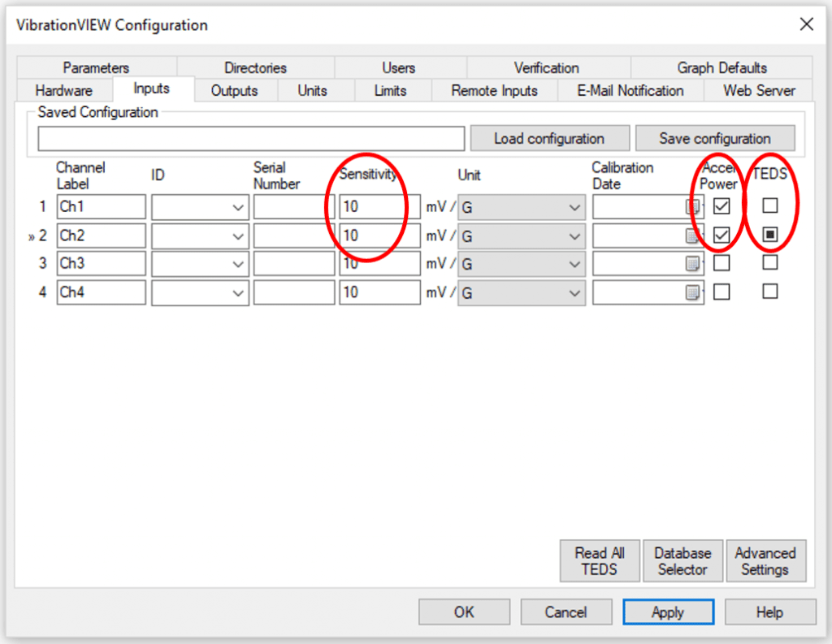Open calendar picker for Ch1 calibration date
The width and height of the screenshot is (832, 644).
click(692, 207)
